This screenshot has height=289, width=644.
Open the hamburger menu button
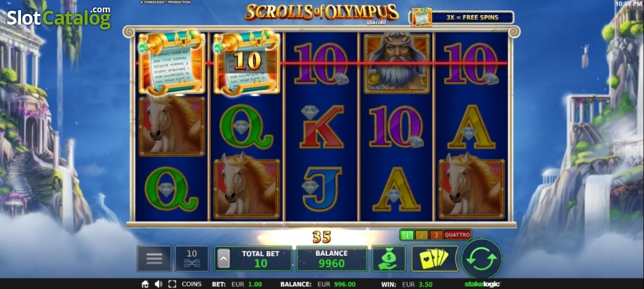point(154,258)
